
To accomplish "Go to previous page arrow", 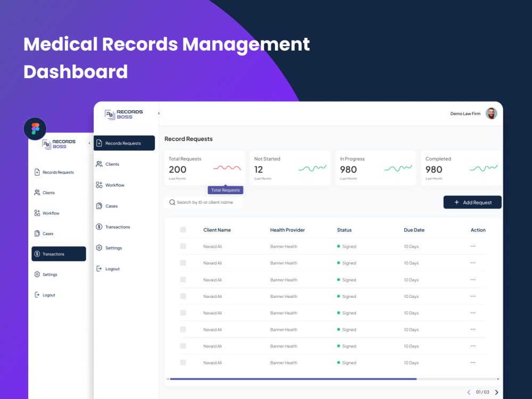I will (x=469, y=392).
